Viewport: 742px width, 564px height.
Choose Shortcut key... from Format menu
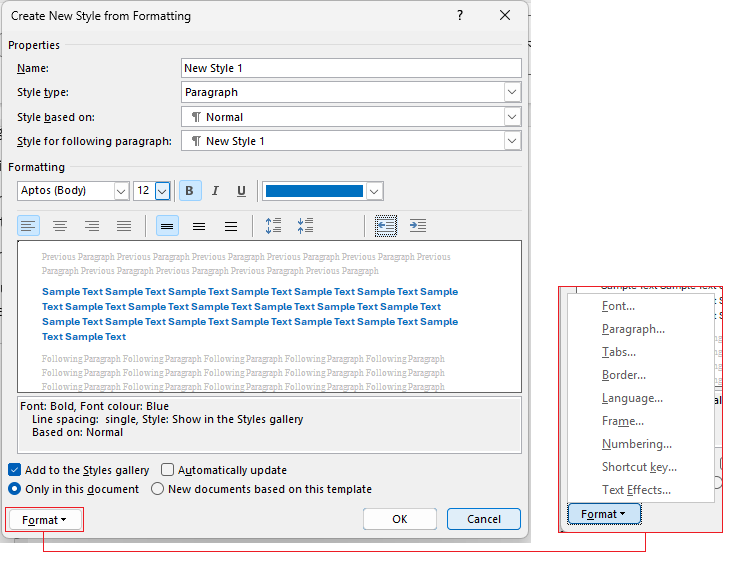pyautogui.click(x=641, y=467)
